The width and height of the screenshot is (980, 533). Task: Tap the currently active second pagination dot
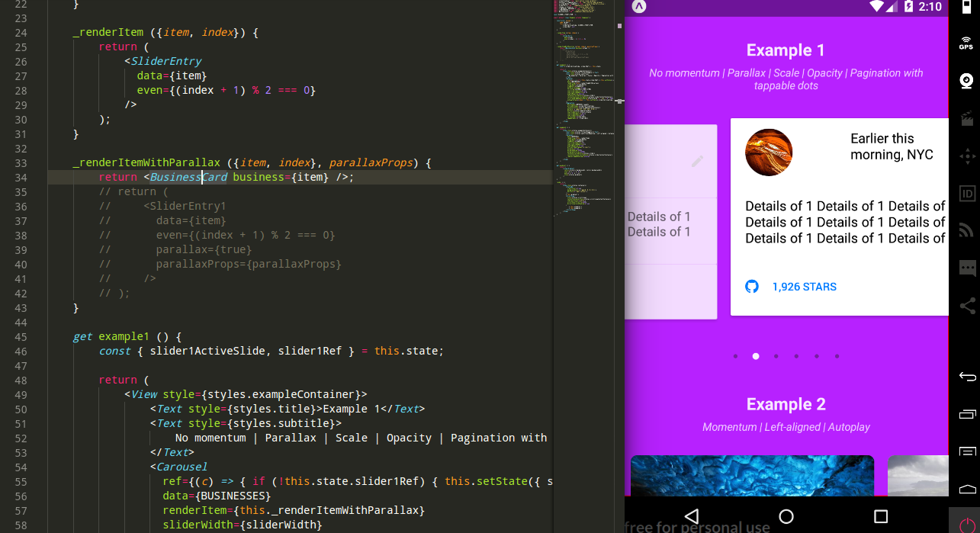click(x=756, y=356)
